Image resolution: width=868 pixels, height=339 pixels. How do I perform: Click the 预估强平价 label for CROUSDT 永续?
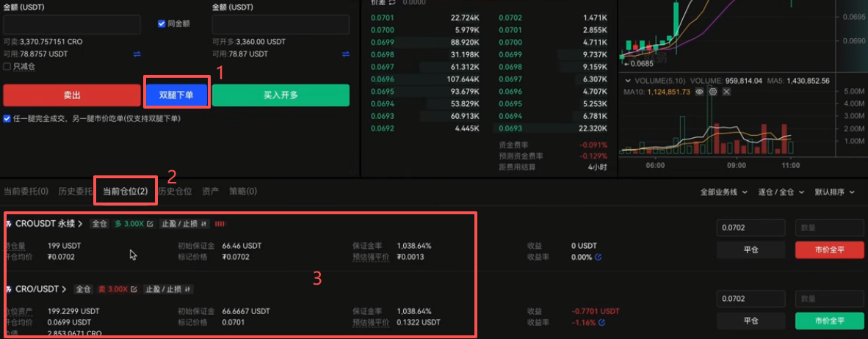[x=371, y=257]
